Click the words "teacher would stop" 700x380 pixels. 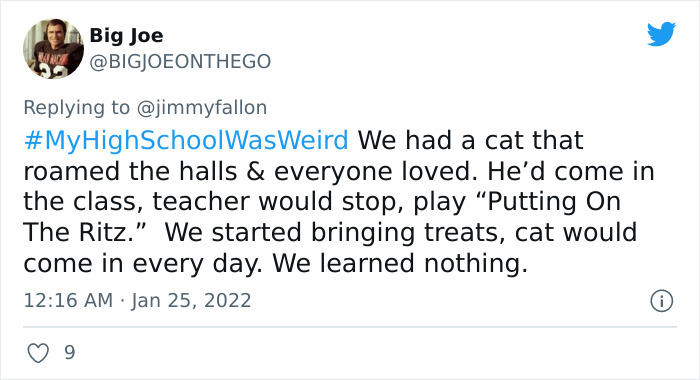pyautogui.click(x=274, y=202)
